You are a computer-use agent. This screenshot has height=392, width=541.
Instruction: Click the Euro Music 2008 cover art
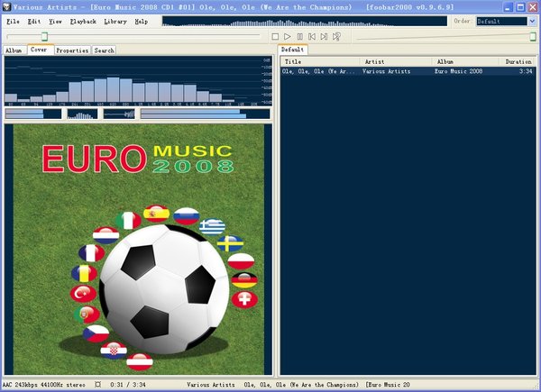pyautogui.click(x=139, y=250)
